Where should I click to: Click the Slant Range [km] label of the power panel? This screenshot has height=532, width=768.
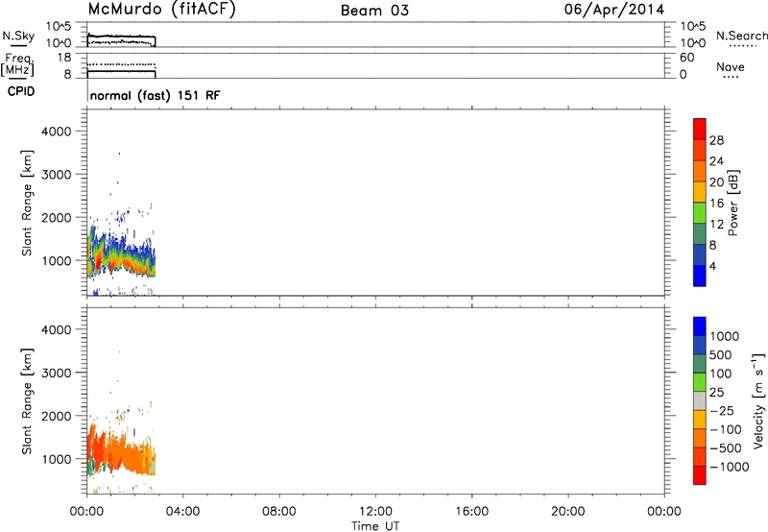click(27, 203)
